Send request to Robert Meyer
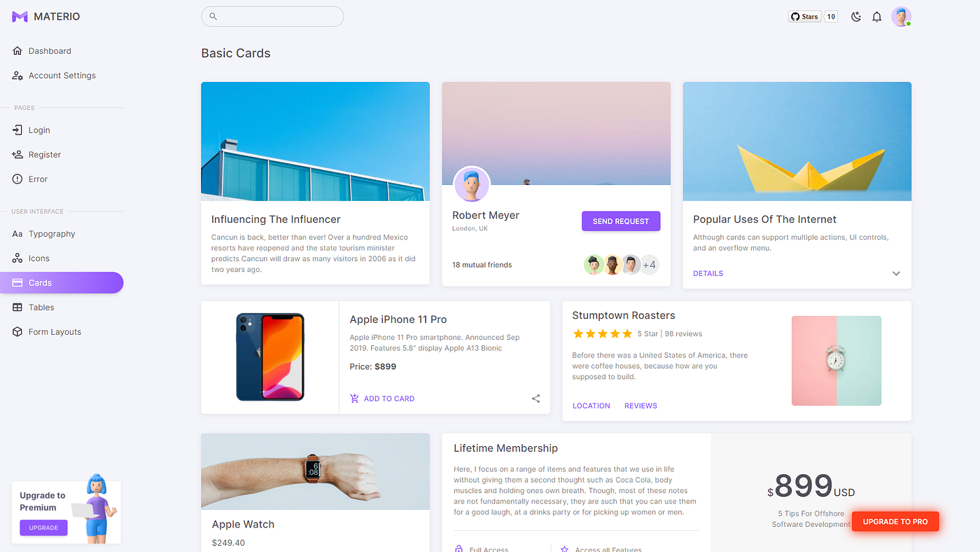This screenshot has width=980, height=552. pyautogui.click(x=621, y=221)
